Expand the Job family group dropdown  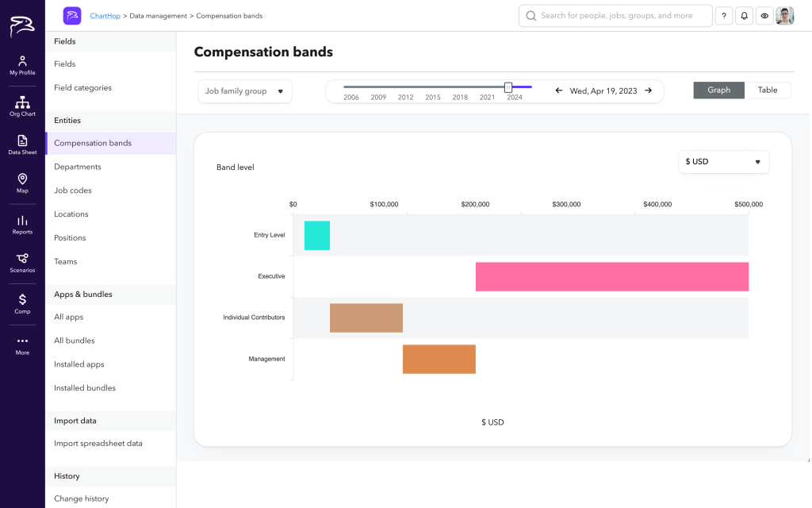245,91
